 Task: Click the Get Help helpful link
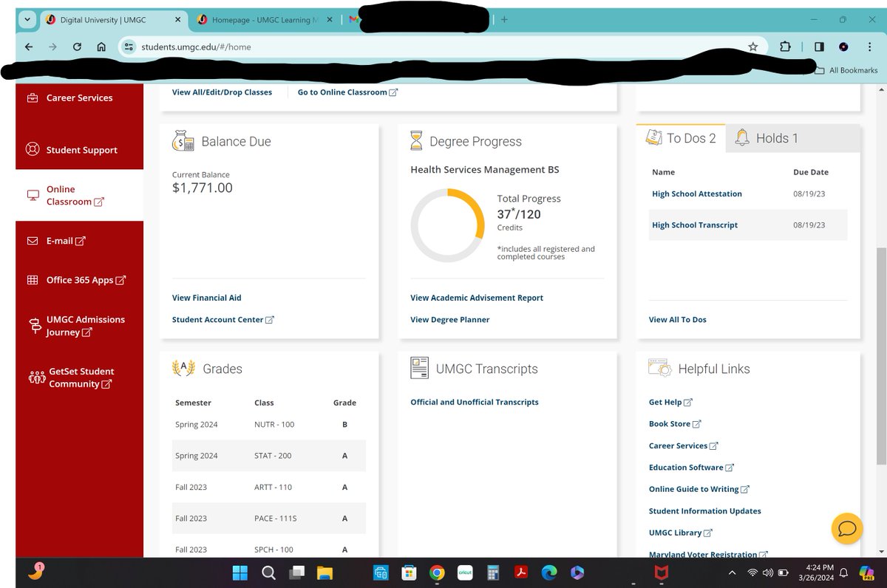670,403
